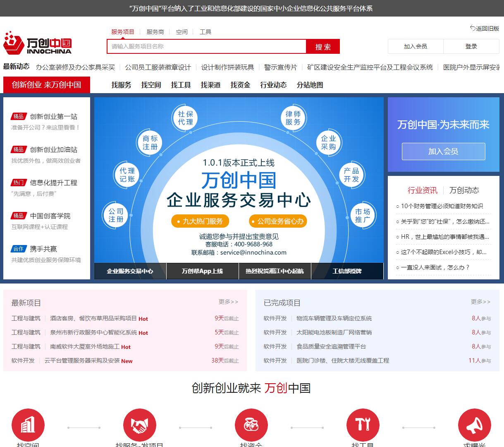Open the 找服务 navigation menu
Image resolution: width=504 pixels, height=447 pixels.
click(x=121, y=85)
